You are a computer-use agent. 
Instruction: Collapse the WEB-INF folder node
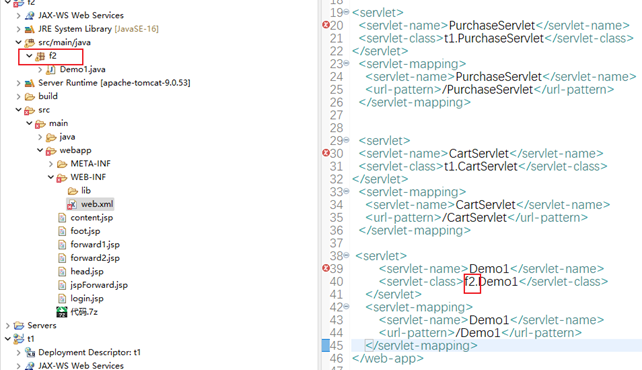pyautogui.click(x=51, y=177)
